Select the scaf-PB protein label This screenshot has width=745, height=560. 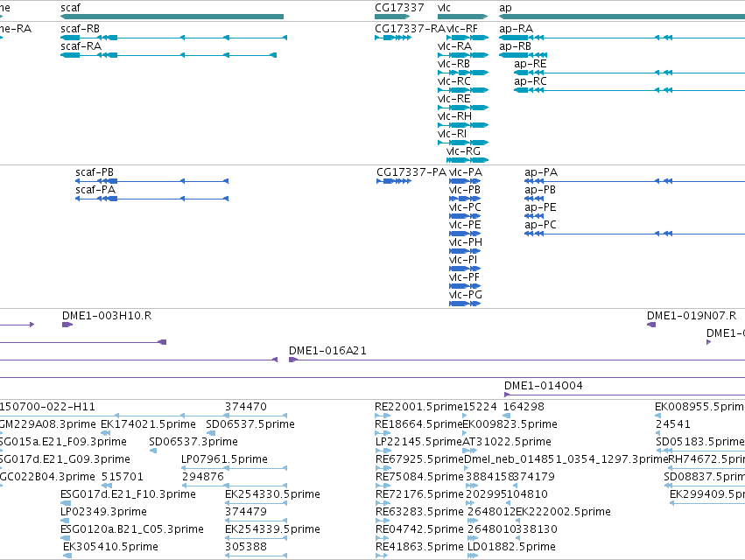(x=95, y=172)
